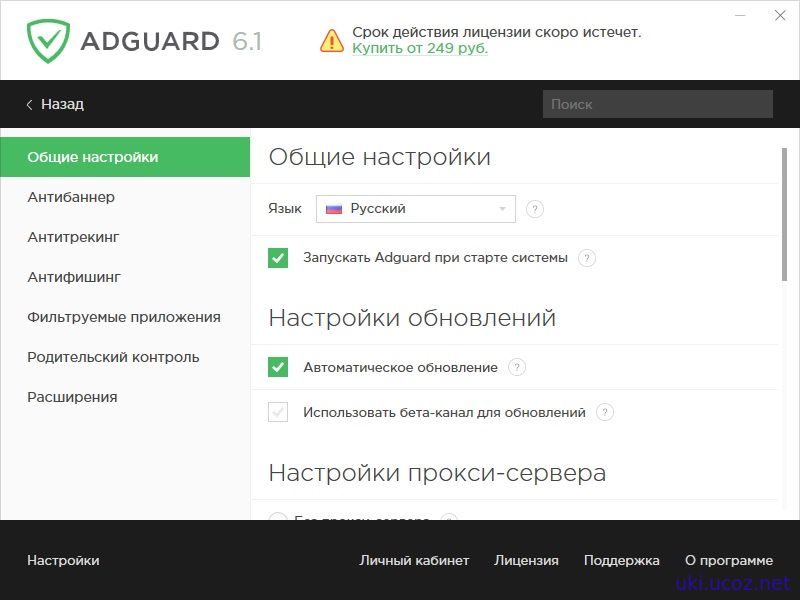This screenshot has width=800, height=600.
Task: Minimize the Adguard window
Action: pos(740,15)
